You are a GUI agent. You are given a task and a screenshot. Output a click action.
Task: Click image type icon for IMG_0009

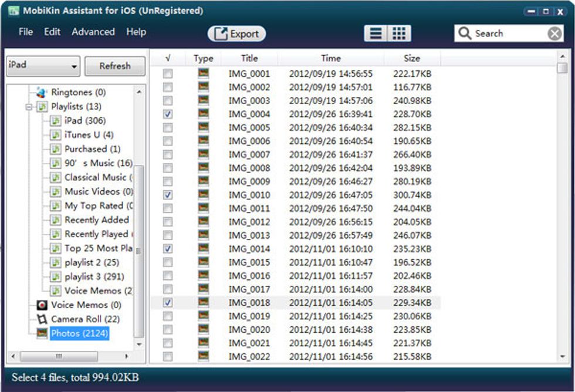(x=203, y=181)
